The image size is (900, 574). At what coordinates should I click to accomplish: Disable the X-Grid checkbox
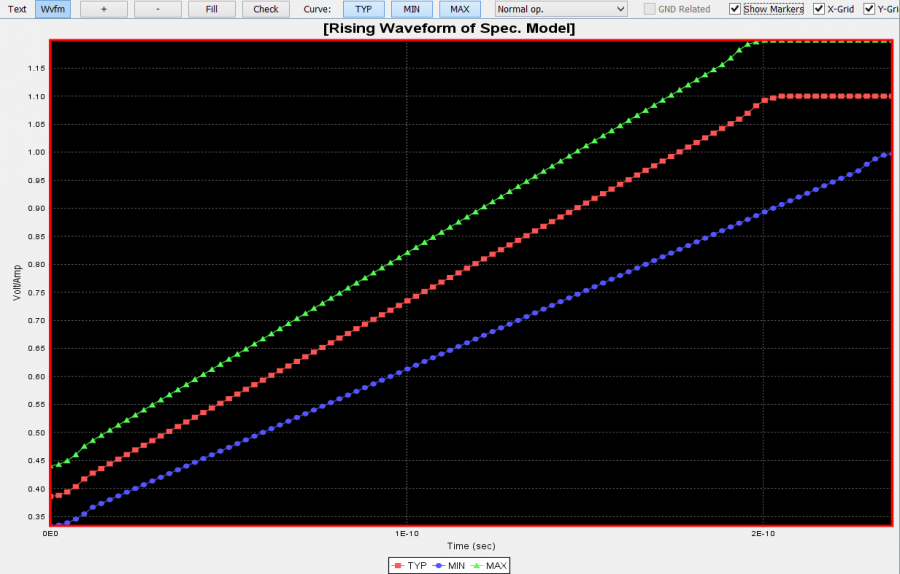pyautogui.click(x=819, y=9)
